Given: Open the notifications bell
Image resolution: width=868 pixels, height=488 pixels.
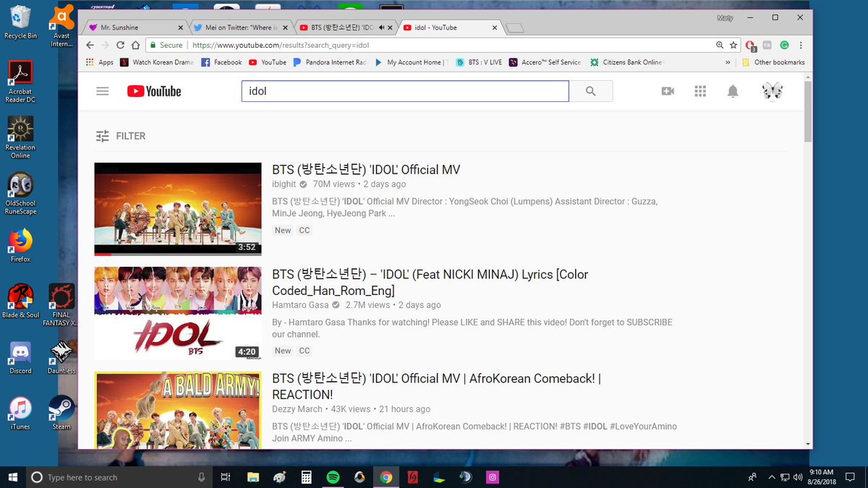Looking at the screenshot, I should [x=733, y=91].
